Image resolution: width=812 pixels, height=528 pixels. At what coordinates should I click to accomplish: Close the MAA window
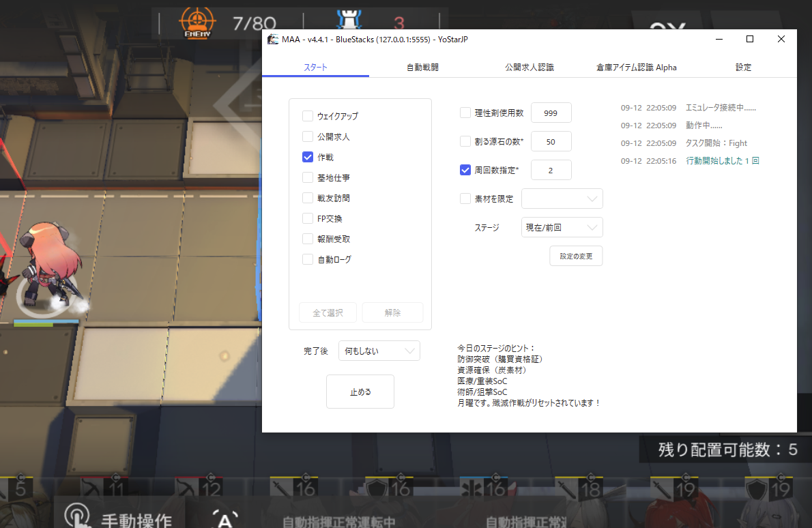coord(781,39)
